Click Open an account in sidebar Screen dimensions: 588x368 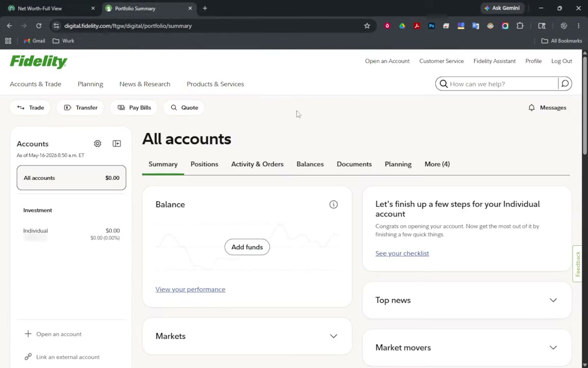(x=53, y=334)
